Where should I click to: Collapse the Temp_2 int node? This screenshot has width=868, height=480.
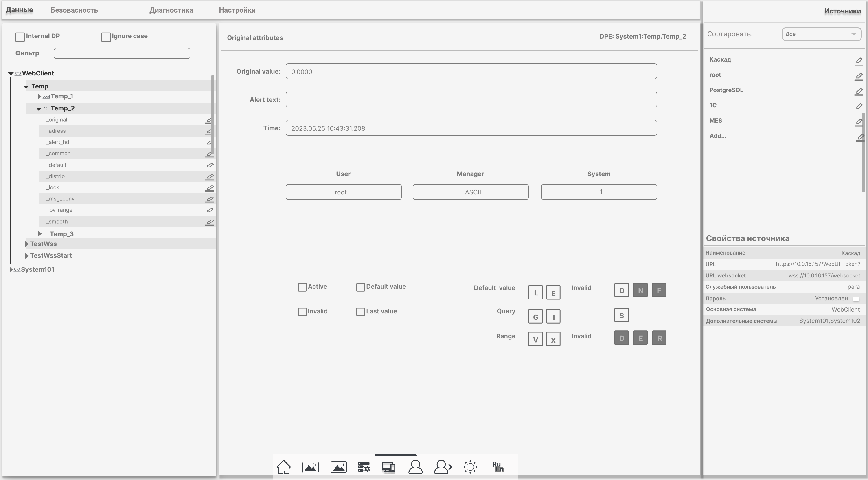coord(39,108)
